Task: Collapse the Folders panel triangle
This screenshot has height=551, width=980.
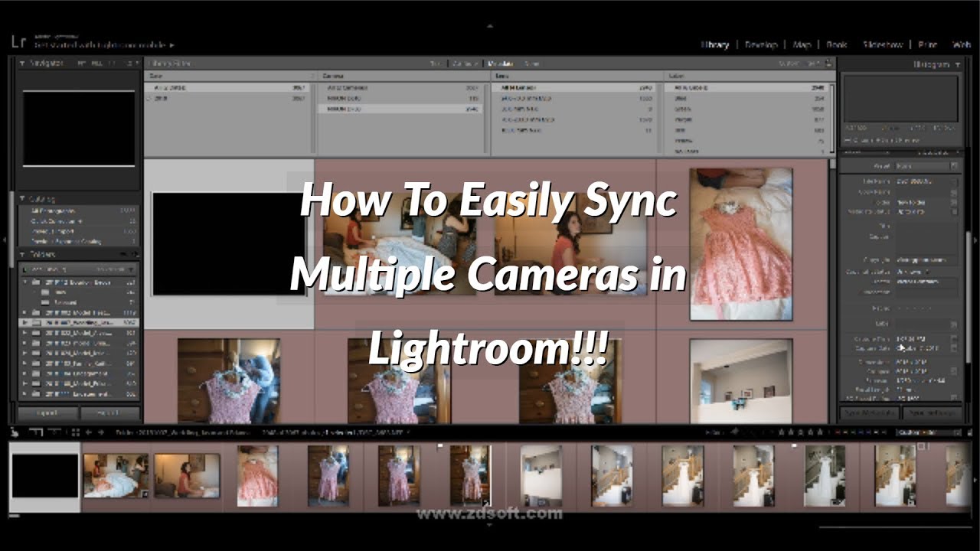Action: pyautogui.click(x=23, y=254)
